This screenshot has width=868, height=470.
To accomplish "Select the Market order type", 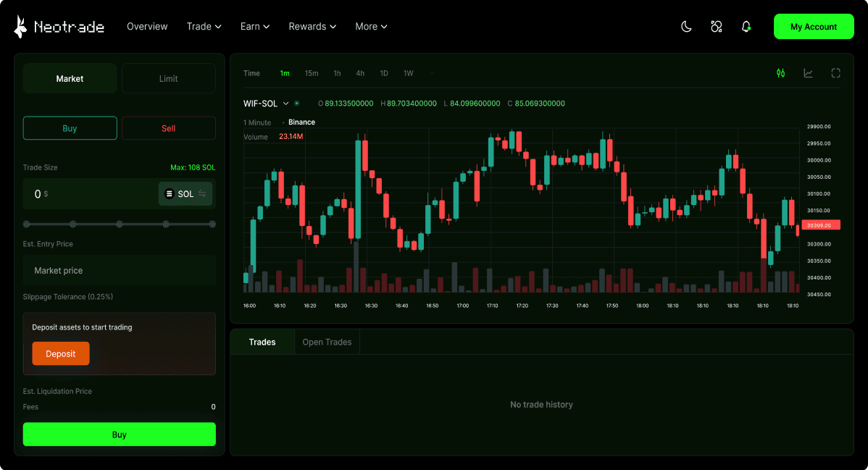I will (70, 77).
